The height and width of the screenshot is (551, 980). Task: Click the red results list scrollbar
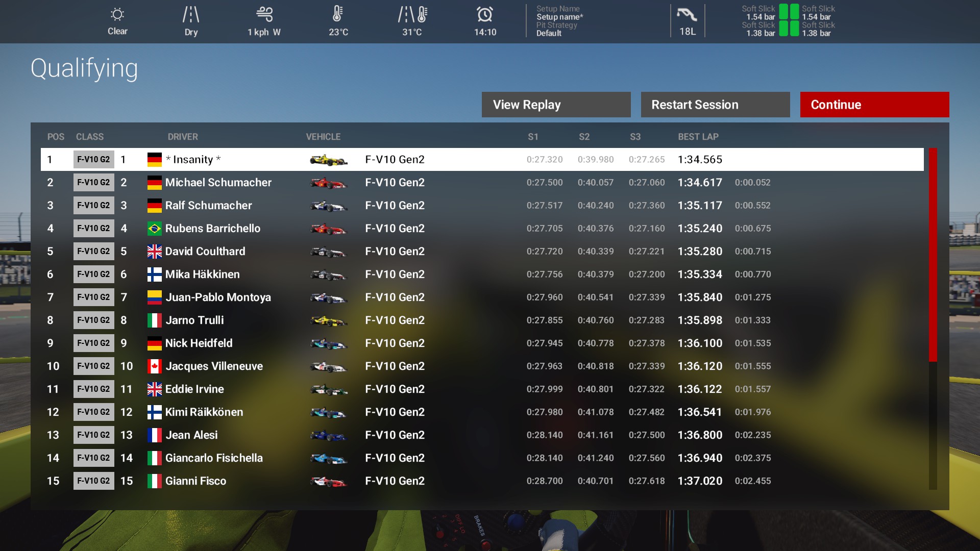pos(933,255)
